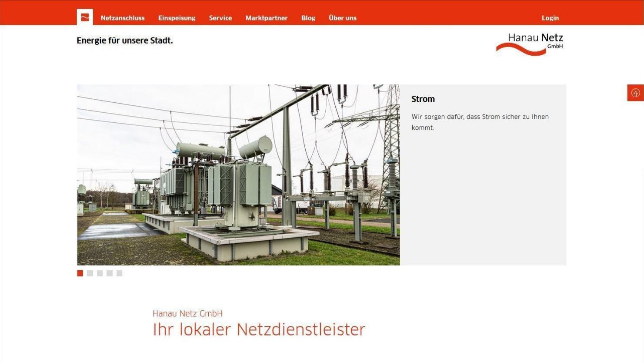Go to the Blog page

coord(308,18)
